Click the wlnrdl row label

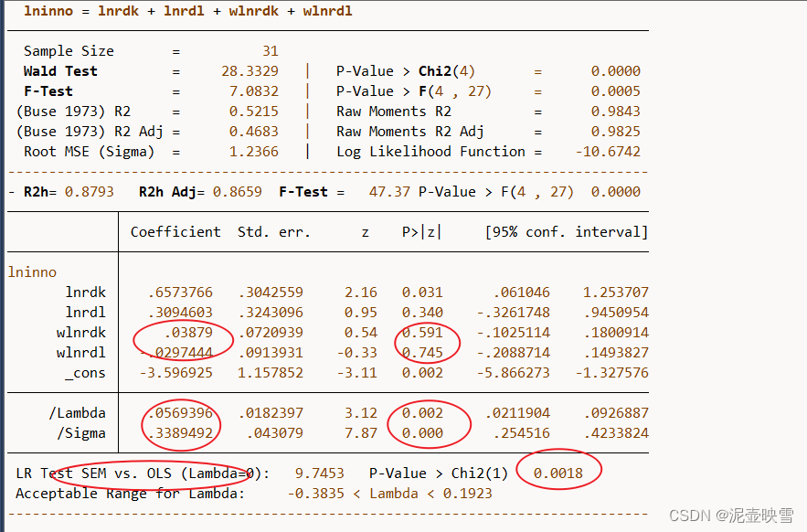[80, 352]
